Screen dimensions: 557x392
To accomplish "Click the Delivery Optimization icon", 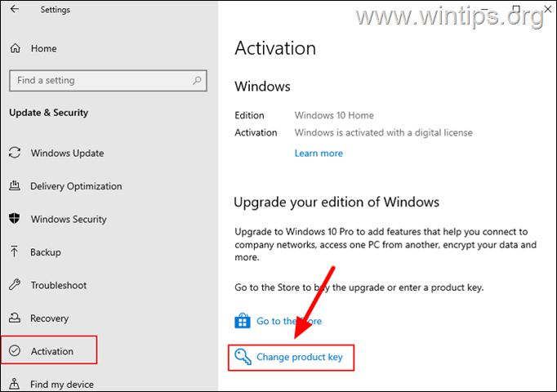I will pyautogui.click(x=15, y=185).
